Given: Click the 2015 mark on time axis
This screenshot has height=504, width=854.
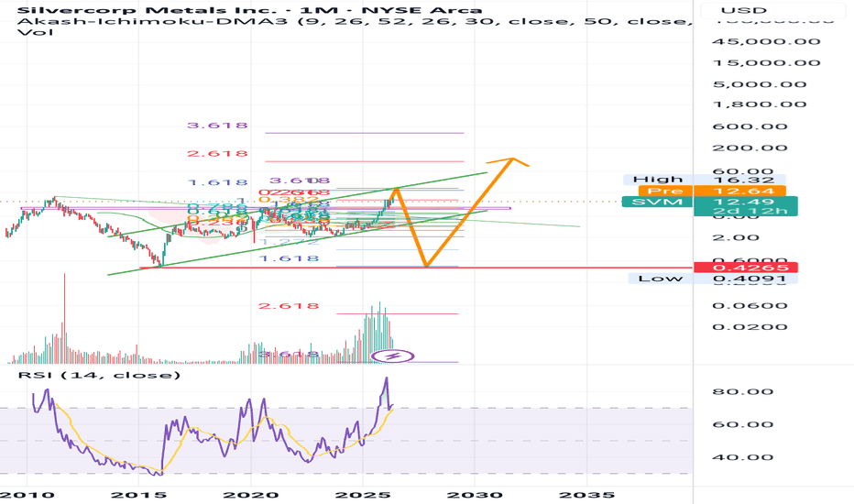Looking at the screenshot, I should point(138,495).
